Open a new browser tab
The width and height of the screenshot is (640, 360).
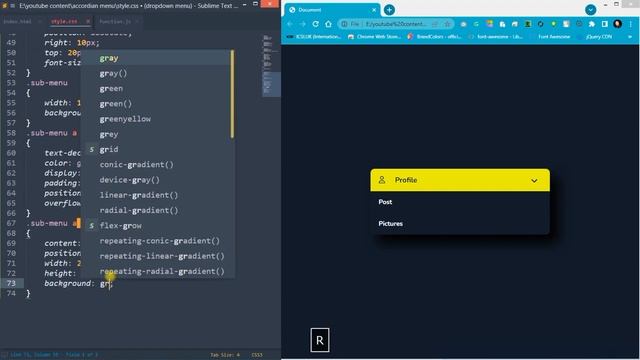click(x=389, y=9)
